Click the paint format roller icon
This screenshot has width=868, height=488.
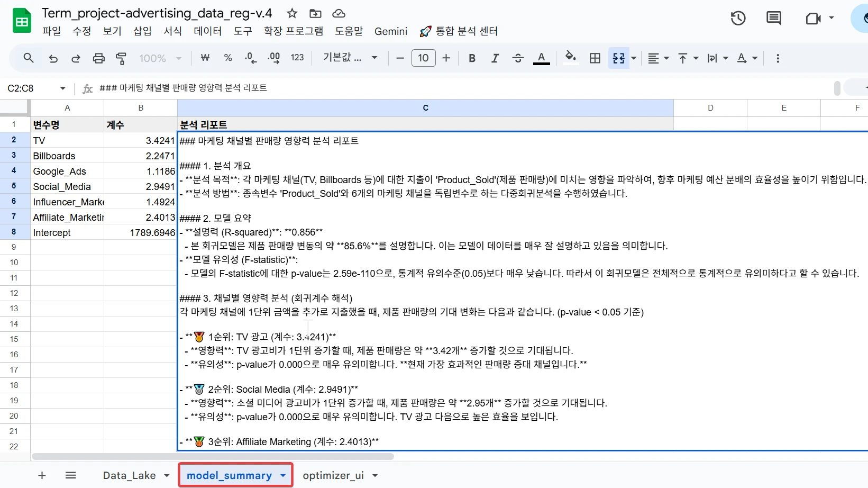tap(121, 58)
